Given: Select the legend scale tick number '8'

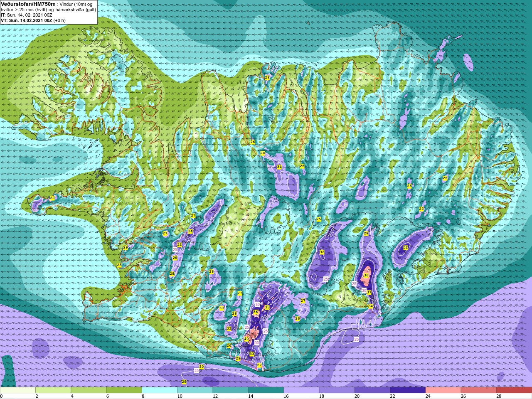Looking at the screenshot, I should click(x=143, y=396).
